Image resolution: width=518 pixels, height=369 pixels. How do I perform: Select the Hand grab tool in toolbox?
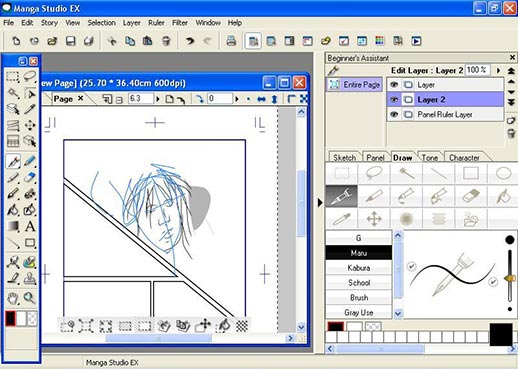(13, 298)
